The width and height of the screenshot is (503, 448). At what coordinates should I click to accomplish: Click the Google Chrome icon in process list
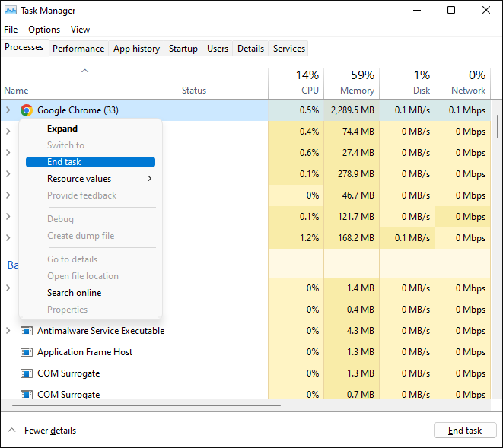[27, 110]
